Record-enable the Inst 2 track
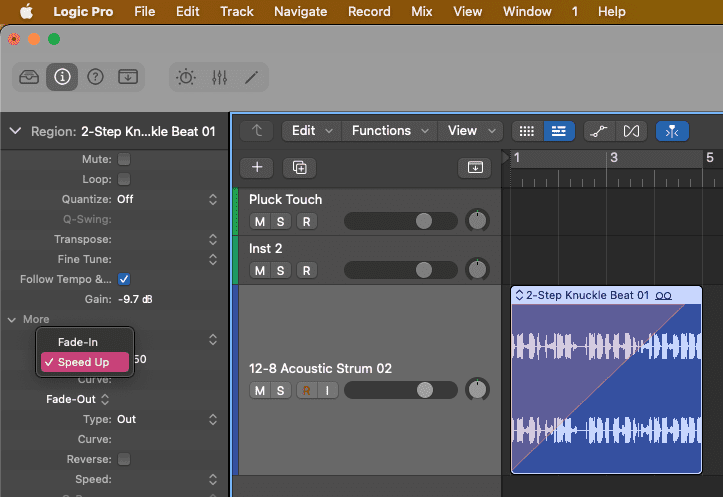 click(306, 271)
